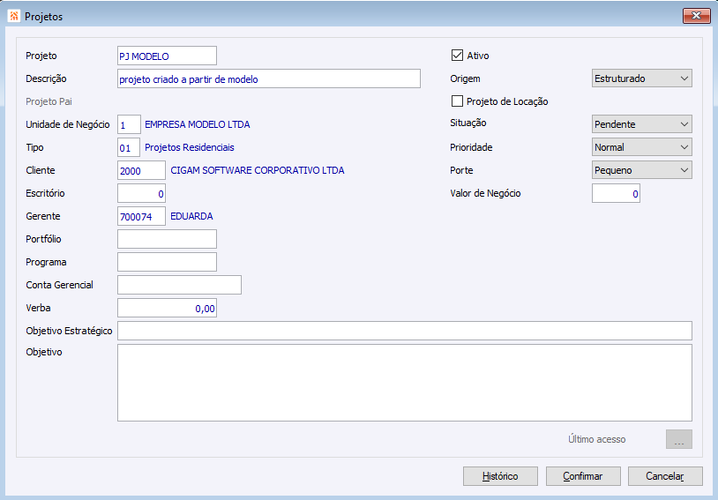Screen dimensions: 718x500
Task: Click the Cliente code field with 2000
Action: [141, 170]
